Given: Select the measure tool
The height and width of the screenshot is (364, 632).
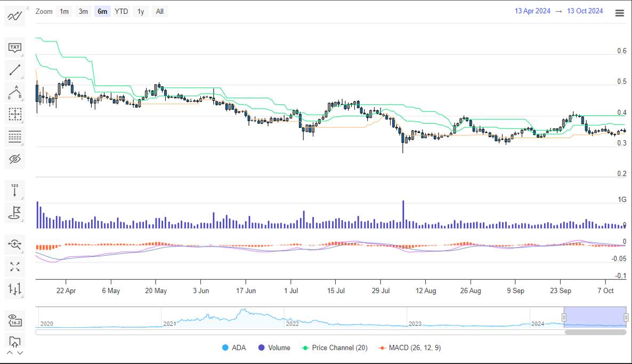Looking at the screenshot, I should click(14, 114).
